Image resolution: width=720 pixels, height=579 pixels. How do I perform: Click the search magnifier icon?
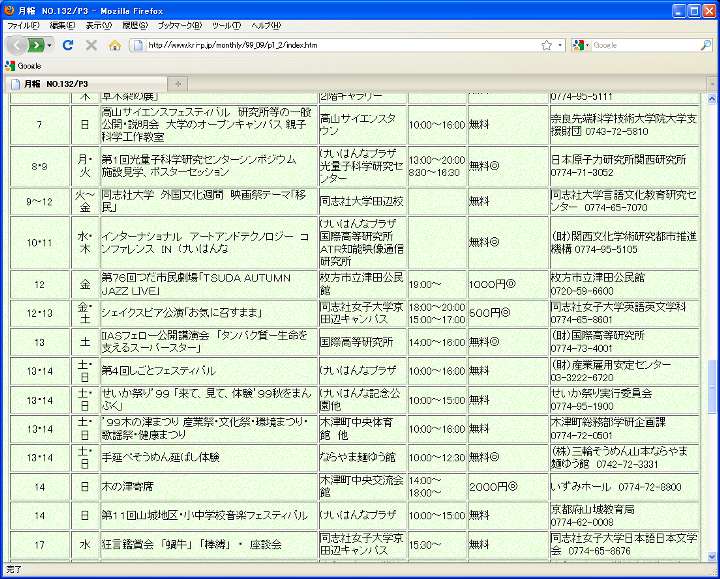705,45
